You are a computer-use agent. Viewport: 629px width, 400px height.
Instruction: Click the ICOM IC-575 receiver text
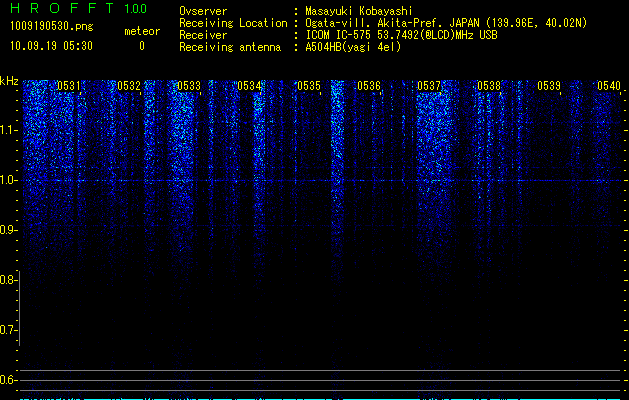[401, 35]
